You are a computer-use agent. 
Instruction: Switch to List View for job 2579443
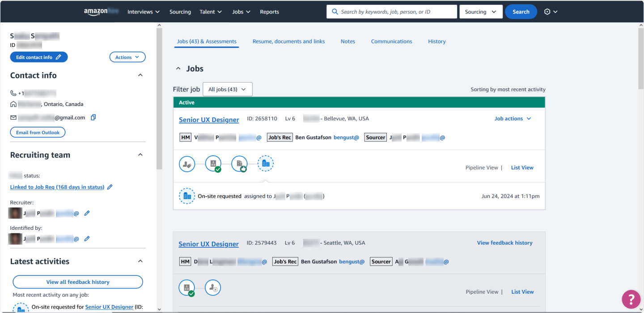point(522,292)
